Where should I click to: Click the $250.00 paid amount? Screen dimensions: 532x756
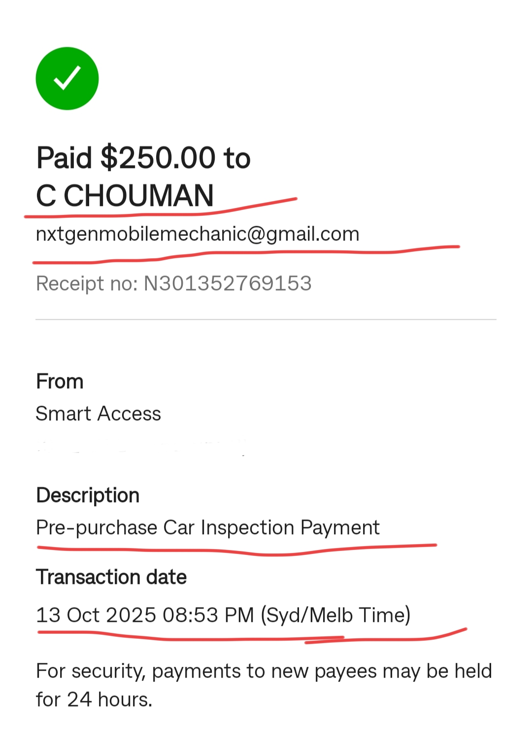pos(158,158)
